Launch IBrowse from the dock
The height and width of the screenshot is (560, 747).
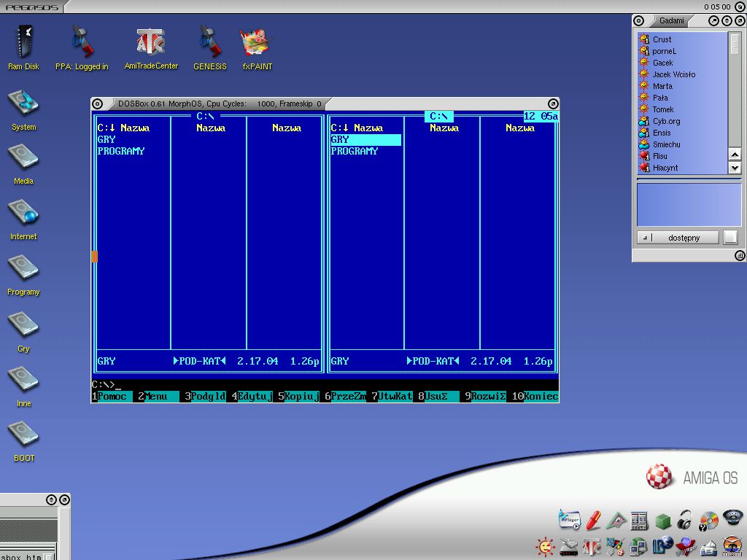(662, 546)
